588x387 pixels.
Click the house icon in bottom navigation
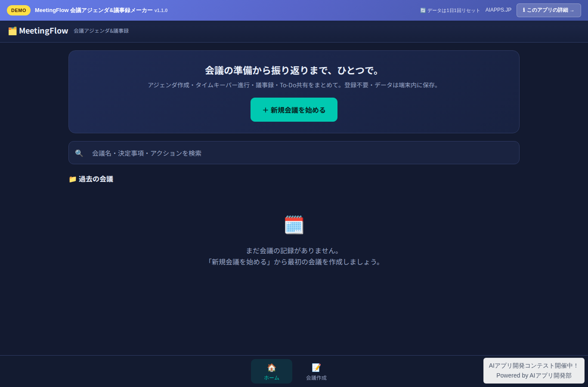pyautogui.click(x=272, y=368)
